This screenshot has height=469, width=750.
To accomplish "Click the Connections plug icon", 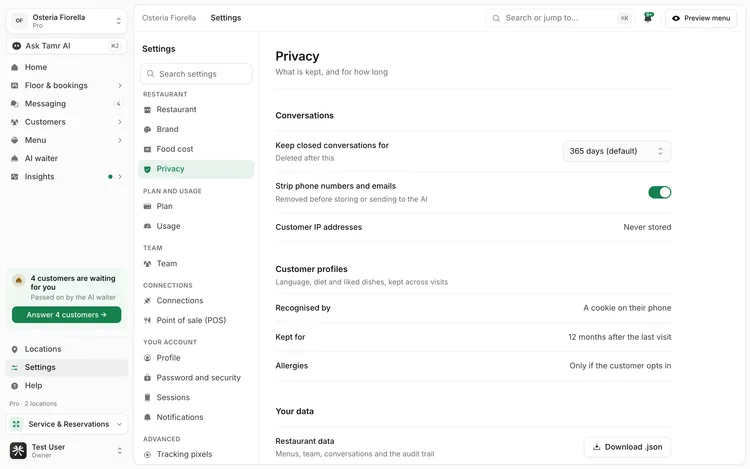I will click(147, 301).
